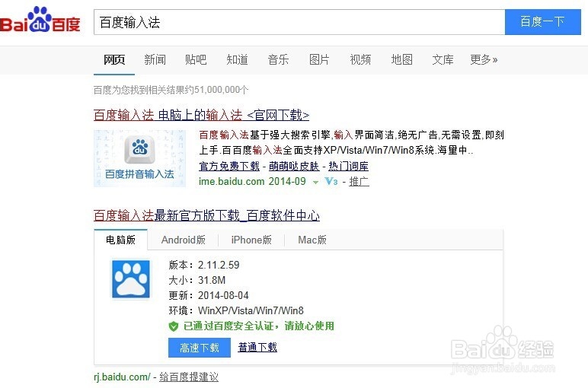
Task: Select the 电脑版 tab
Action: [121, 240]
